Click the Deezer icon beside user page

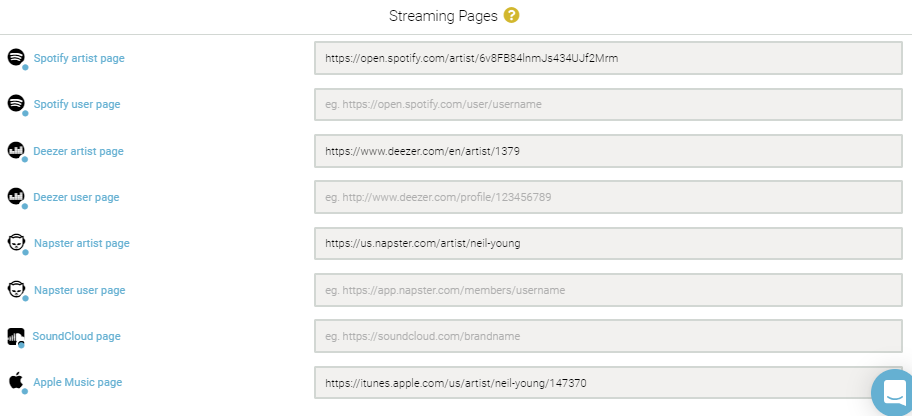[x=16, y=197]
